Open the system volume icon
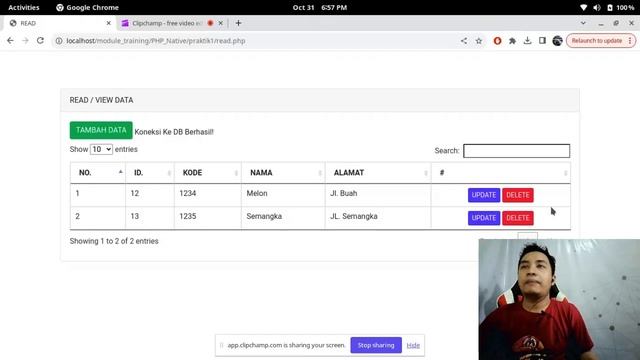Image resolution: width=640 pixels, height=360 pixels. [x=597, y=7]
